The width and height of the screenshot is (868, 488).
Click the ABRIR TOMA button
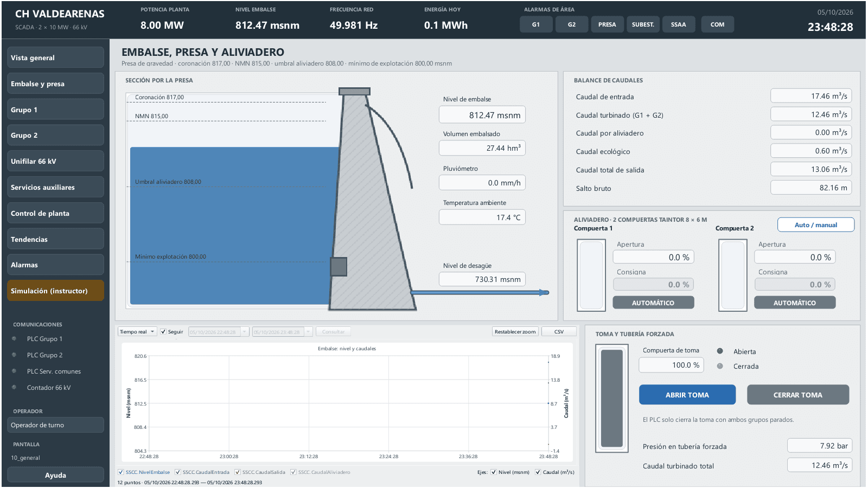(x=687, y=395)
